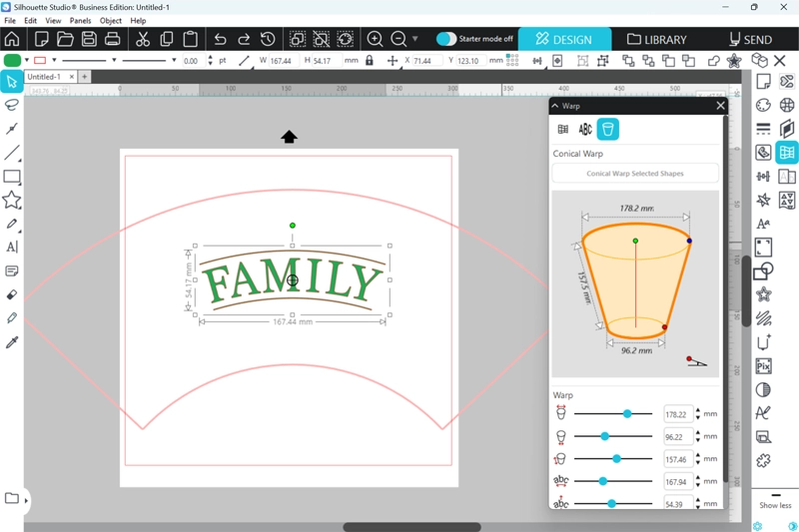Open the Object menu
The height and width of the screenshot is (532, 799).
(x=111, y=20)
